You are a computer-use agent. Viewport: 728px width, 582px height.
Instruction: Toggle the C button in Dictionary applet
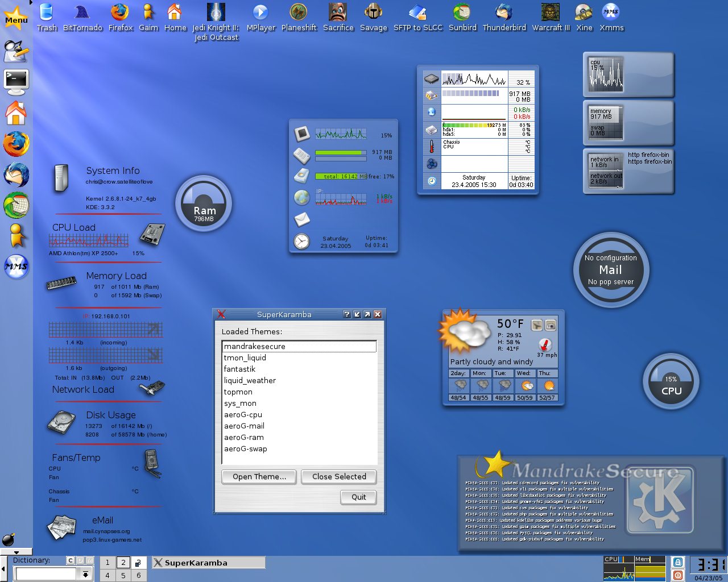[71, 560]
